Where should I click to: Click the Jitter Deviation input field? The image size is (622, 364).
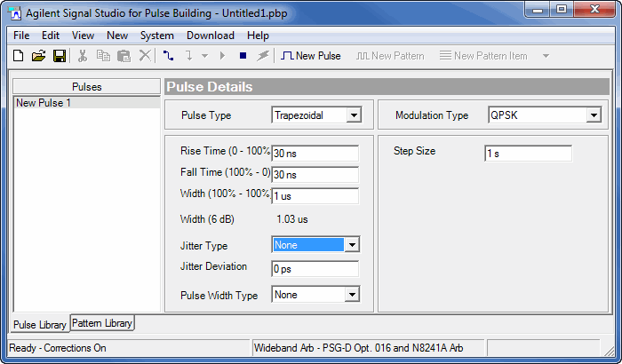(315, 268)
